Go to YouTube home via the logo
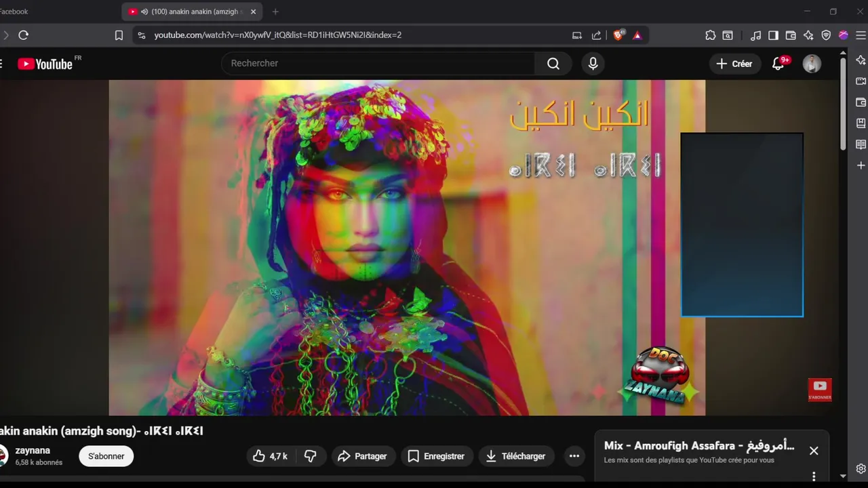Screen dimensions: 868x488 [45, 64]
